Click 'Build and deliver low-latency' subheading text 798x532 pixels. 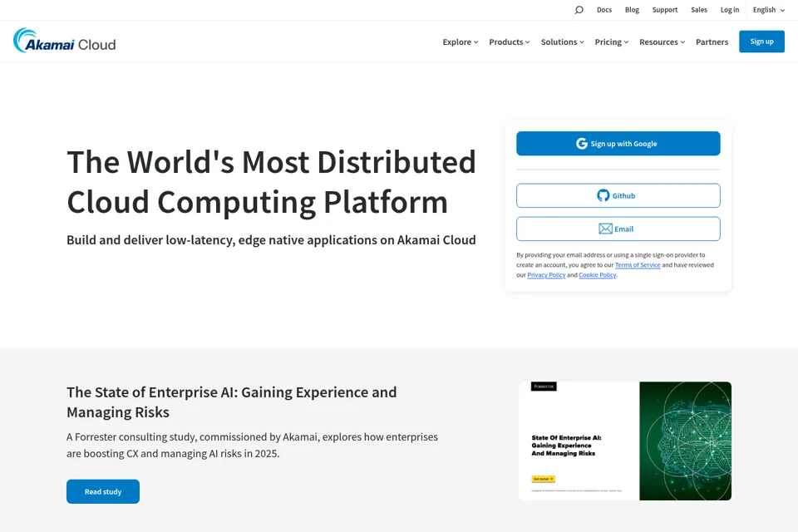271,239
